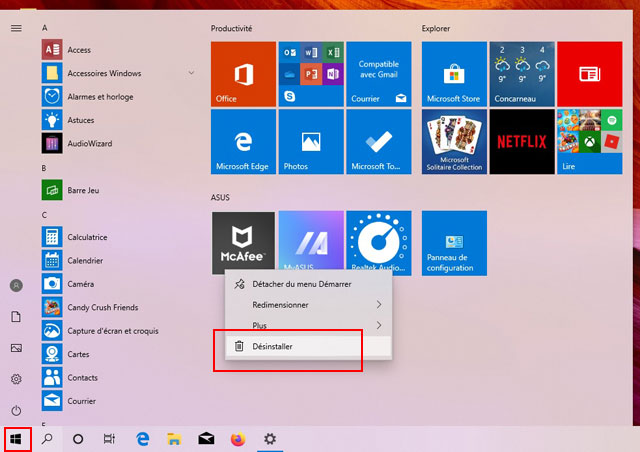Click the Windows Start button
The image size is (640, 452).
coord(16,439)
